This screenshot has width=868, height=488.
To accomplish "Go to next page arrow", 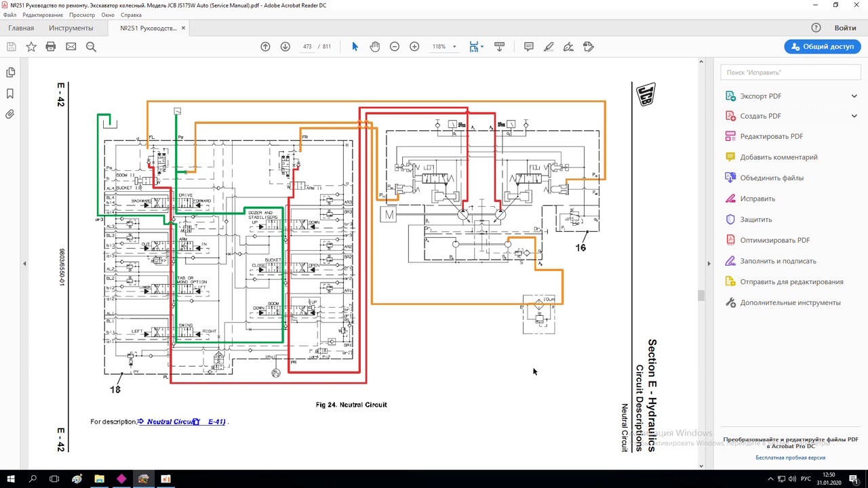I will point(285,47).
